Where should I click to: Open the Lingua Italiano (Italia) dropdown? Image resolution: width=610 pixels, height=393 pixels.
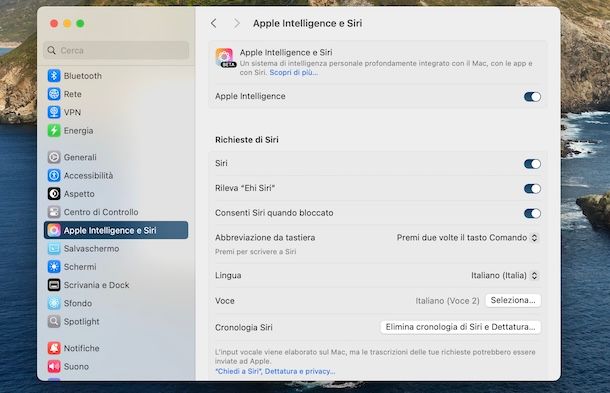pyautogui.click(x=505, y=275)
